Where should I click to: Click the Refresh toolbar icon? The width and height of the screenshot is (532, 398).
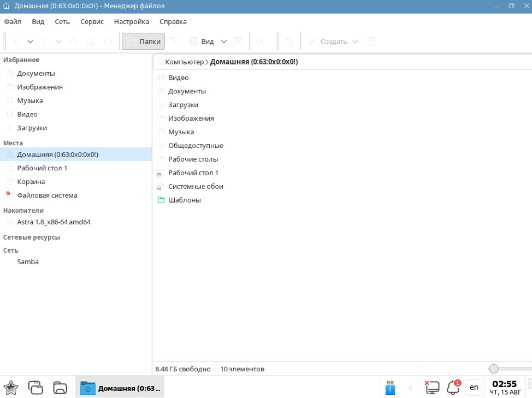(108, 41)
